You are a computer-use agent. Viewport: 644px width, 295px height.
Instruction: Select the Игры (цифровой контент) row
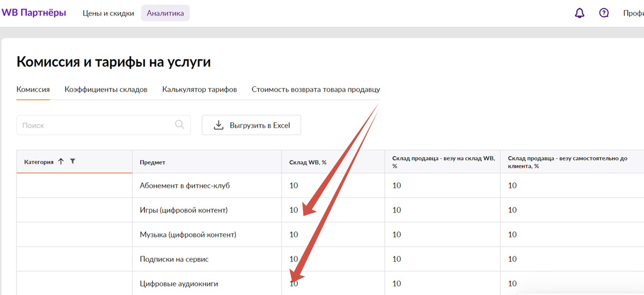(x=330, y=210)
